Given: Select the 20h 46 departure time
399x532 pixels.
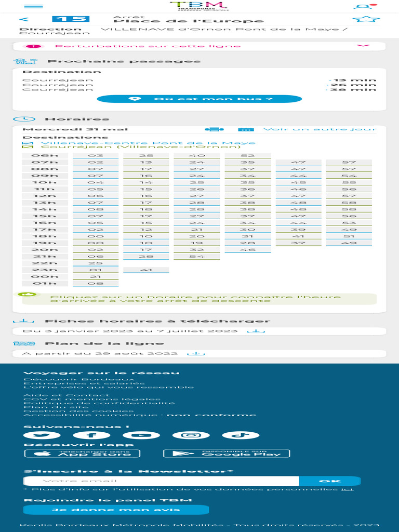Looking at the screenshot, I should pos(248,250).
